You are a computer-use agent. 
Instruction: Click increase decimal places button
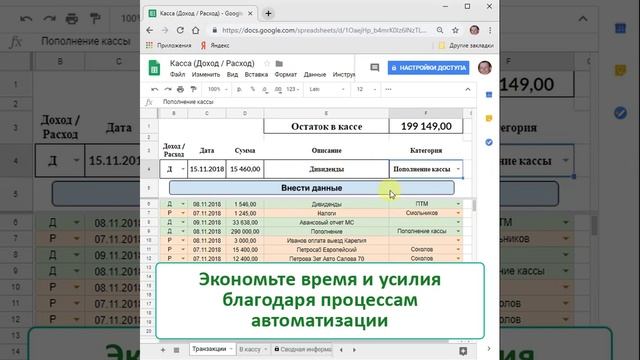tap(278, 89)
